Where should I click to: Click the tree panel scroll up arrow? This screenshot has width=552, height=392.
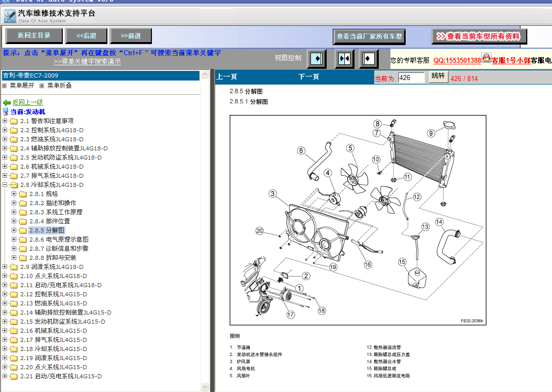pos(205,74)
